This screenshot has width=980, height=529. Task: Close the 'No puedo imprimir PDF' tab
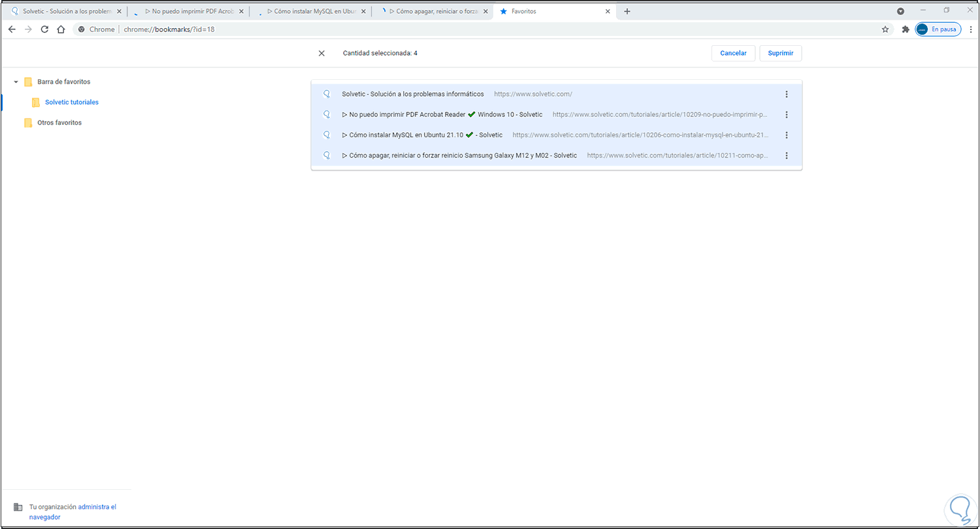(x=240, y=12)
